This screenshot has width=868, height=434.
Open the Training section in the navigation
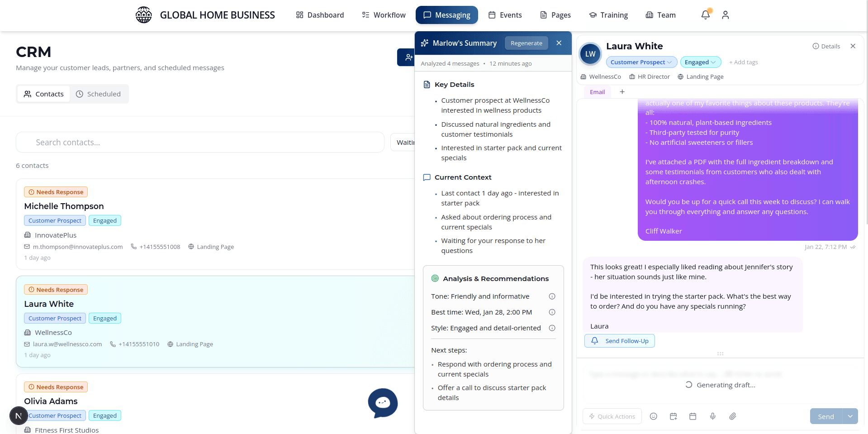pos(608,15)
